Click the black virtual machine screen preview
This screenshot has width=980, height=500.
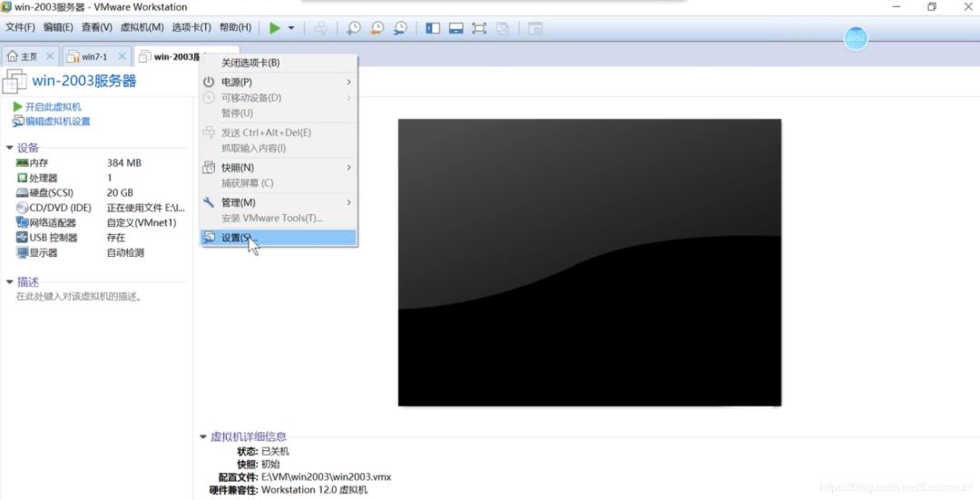590,262
